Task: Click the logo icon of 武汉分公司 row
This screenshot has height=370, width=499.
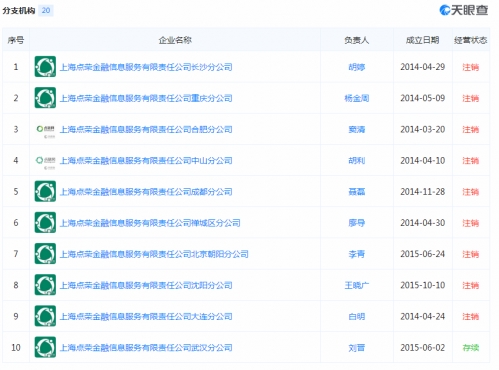Action: tap(45, 347)
